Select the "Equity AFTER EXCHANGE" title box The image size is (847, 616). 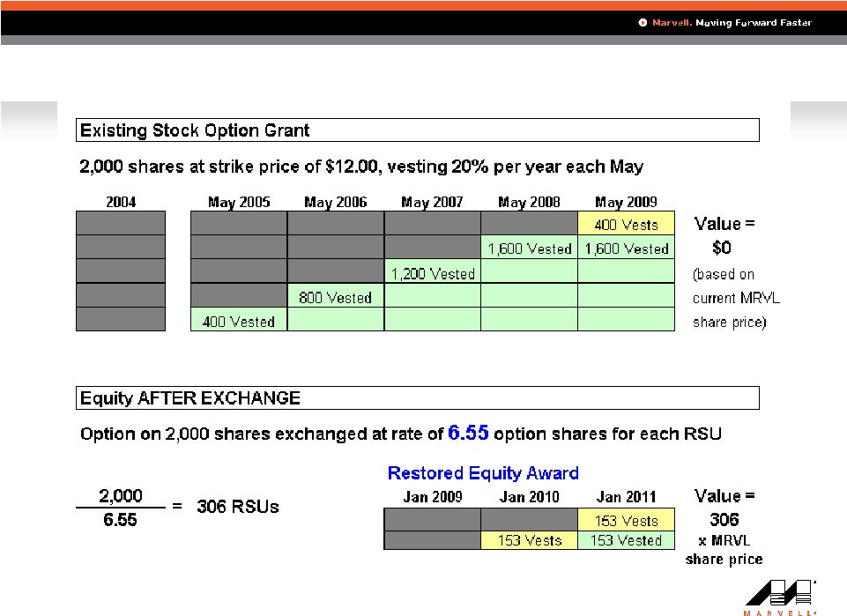pyautogui.click(x=418, y=398)
